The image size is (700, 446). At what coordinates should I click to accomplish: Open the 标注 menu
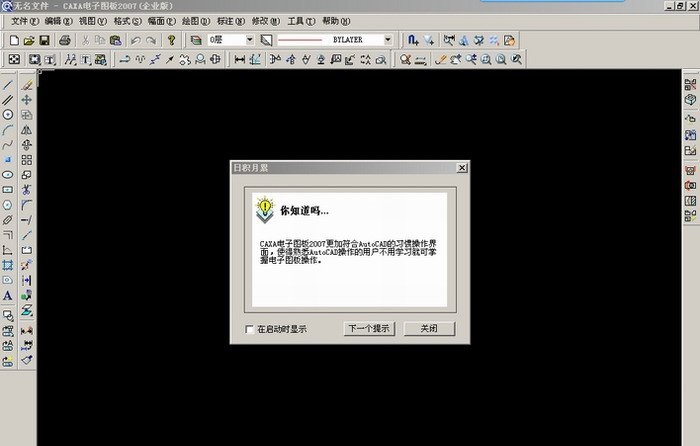pos(231,21)
